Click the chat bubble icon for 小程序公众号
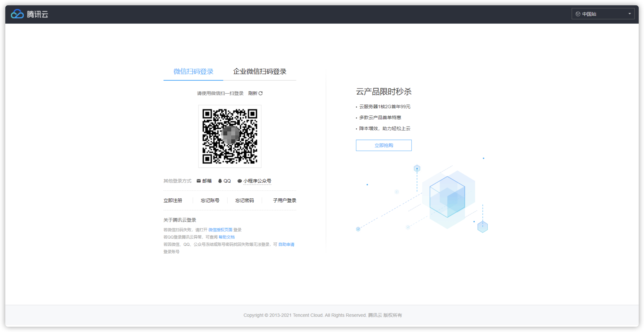The image size is (644, 332). tap(240, 181)
